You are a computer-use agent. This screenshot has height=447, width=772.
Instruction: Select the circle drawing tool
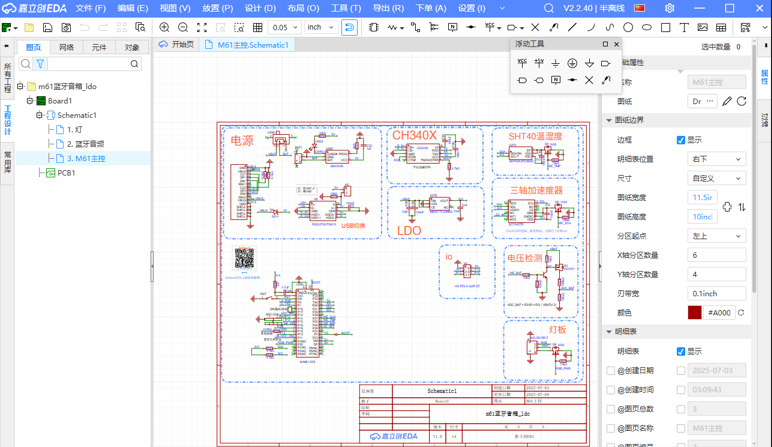click(628, 28)
